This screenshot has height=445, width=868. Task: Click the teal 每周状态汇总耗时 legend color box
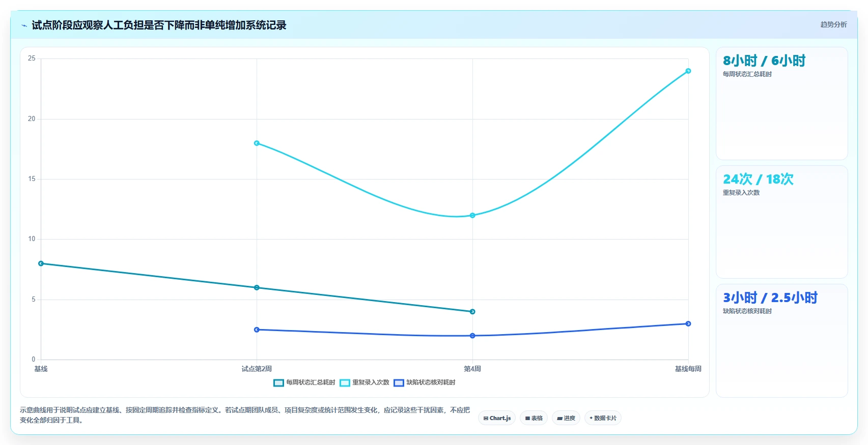(x=278, y=383)
